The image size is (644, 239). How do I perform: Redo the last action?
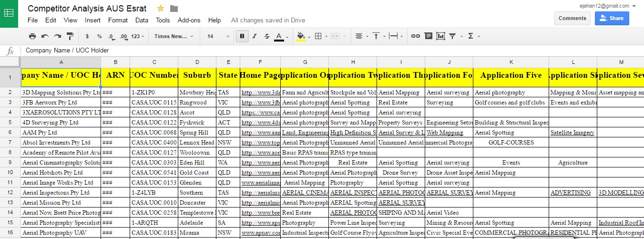coord(57,36)
